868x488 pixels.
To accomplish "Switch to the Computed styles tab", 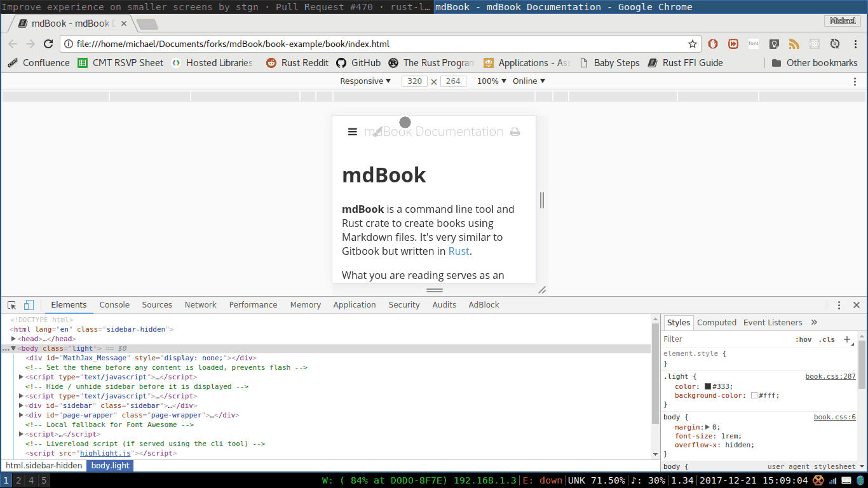I will pos(717,322).
